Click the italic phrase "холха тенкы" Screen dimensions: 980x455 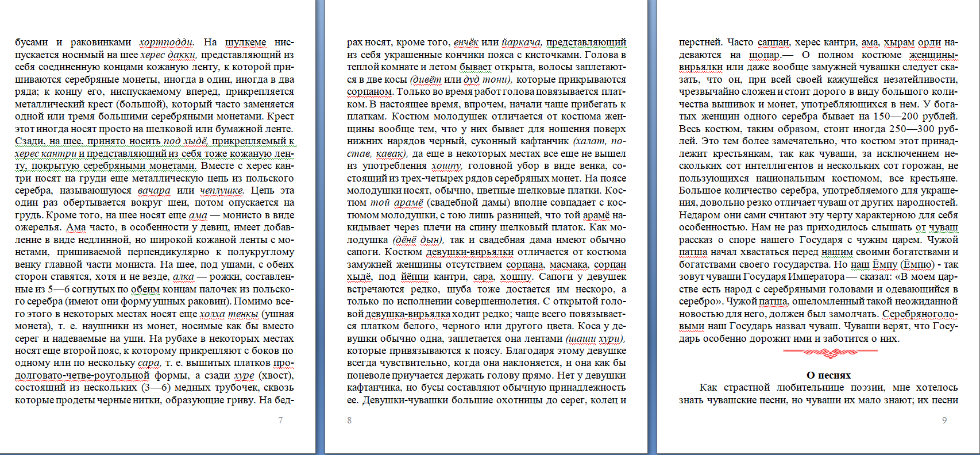229,314
